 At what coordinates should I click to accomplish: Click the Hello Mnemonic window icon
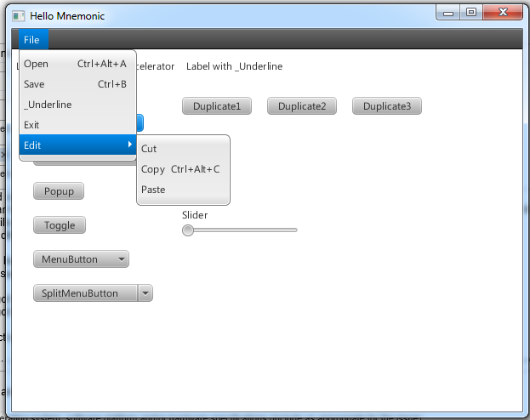[x=18, y=16]
